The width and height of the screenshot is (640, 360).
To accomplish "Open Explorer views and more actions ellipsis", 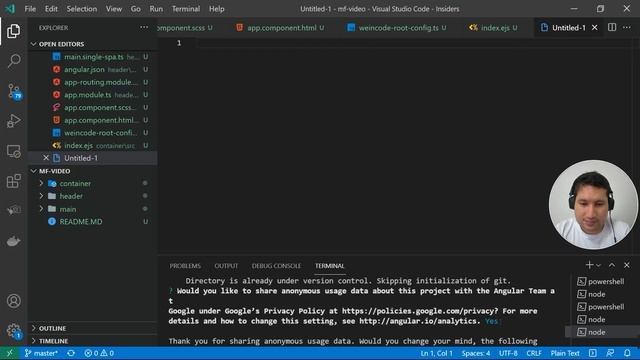I will [x=144, y=27].
